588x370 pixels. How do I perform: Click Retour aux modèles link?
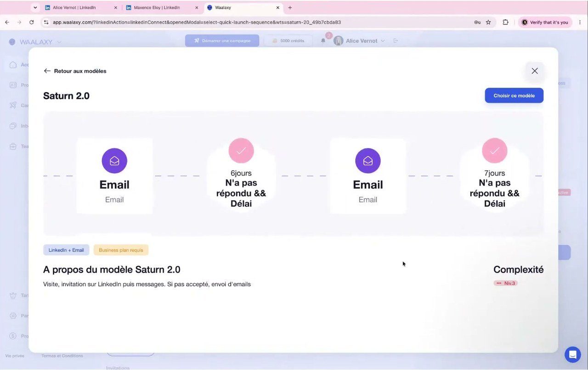[x=80, y=71]
